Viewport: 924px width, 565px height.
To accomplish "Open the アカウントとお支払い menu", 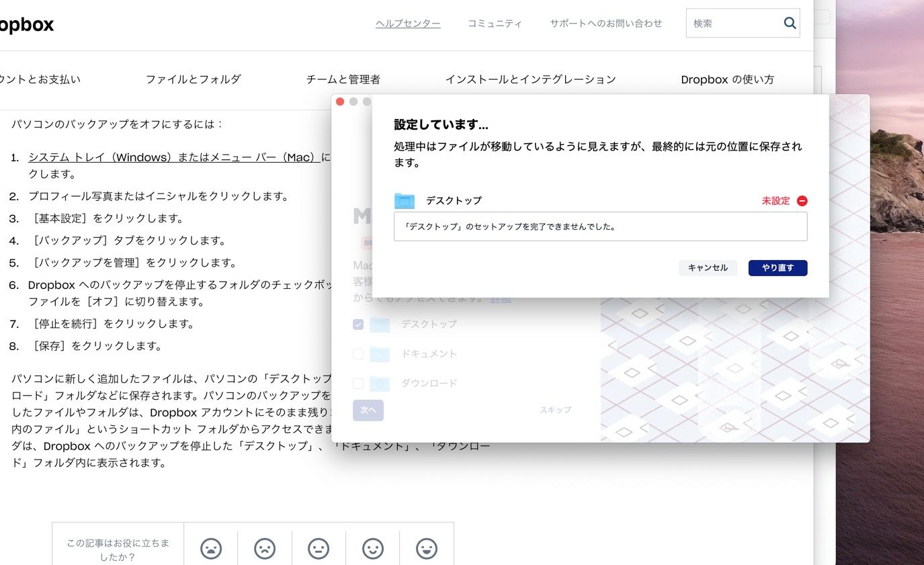I will pyautogui.click(x=40, y=79).
